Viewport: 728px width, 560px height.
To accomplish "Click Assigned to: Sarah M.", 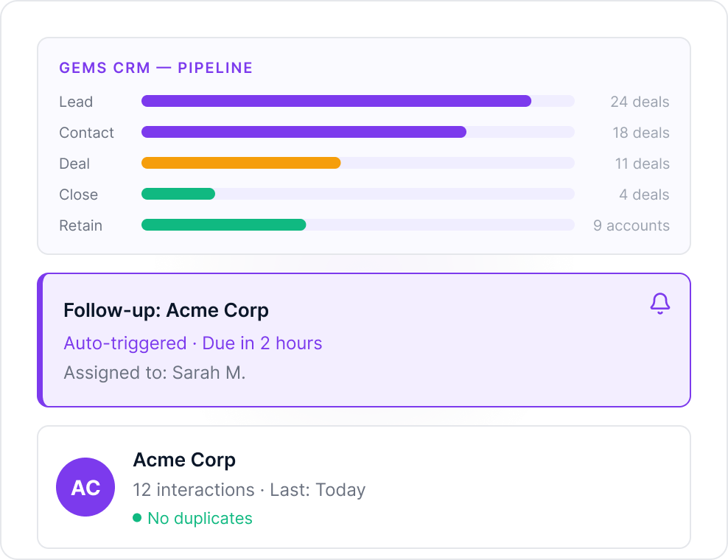I will 155,373.
